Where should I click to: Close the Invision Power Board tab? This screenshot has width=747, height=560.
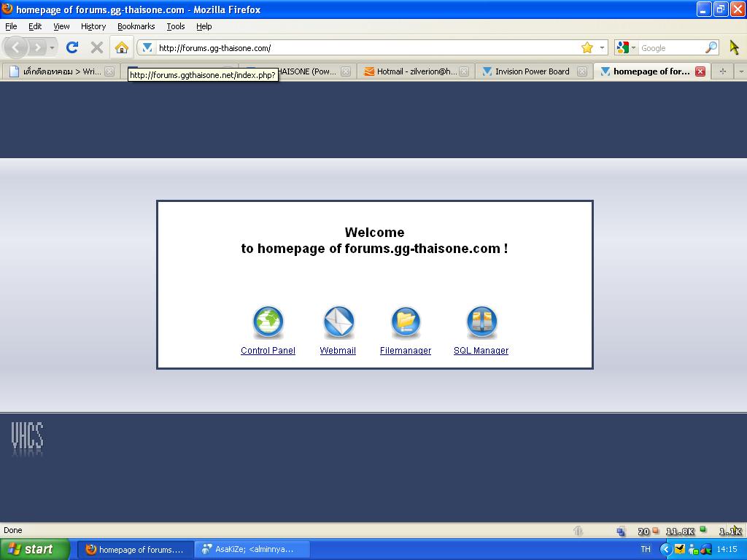tap(581, 71)
